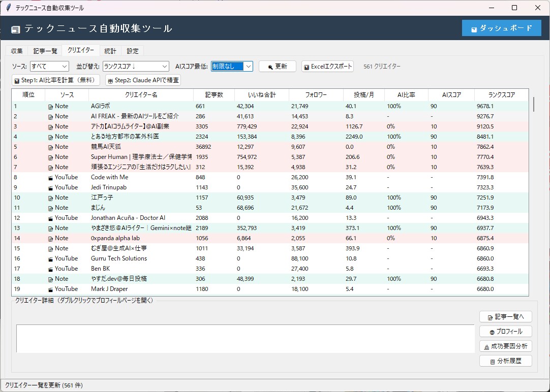
Task: Select the アトカ【AIコラムライター】 creator name
Action: click(130, 126)
